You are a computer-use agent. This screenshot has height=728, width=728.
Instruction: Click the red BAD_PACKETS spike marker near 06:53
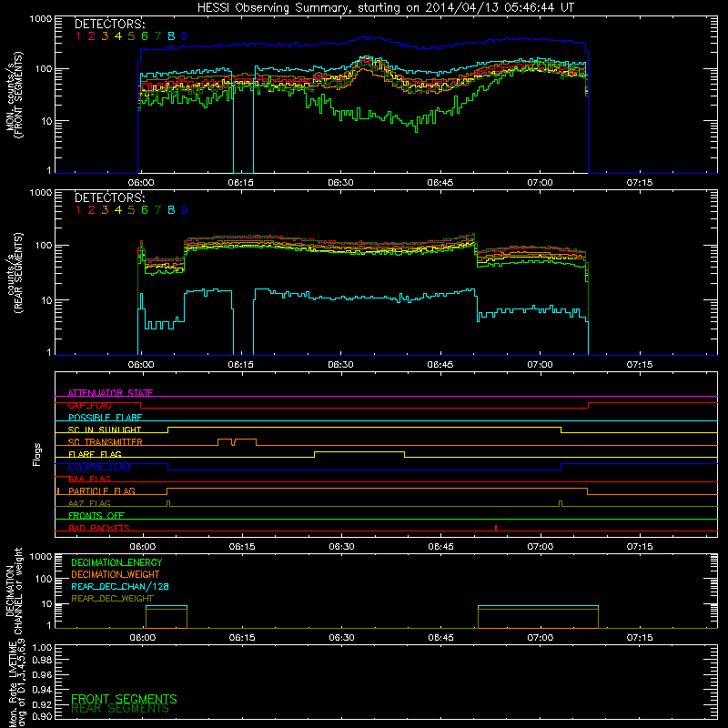point(496,528)
